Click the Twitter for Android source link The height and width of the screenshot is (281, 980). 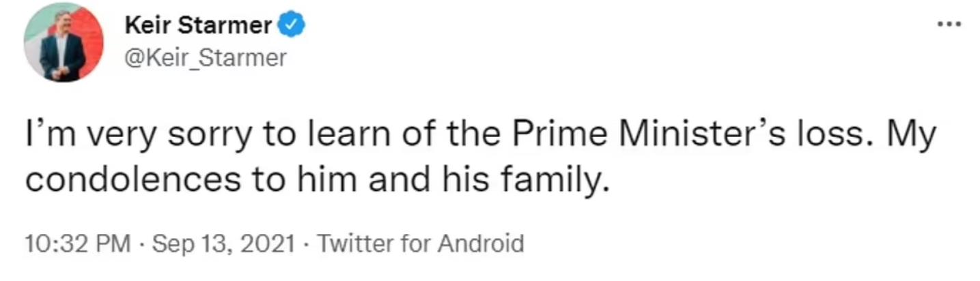[421, 243]
